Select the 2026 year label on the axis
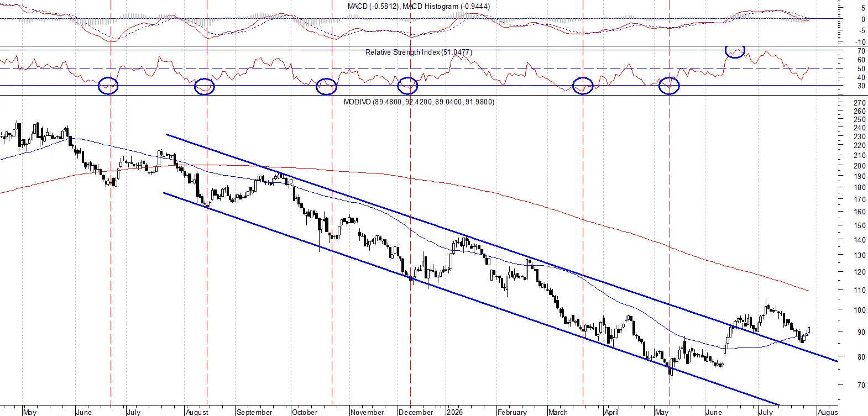 pos(454,412)
